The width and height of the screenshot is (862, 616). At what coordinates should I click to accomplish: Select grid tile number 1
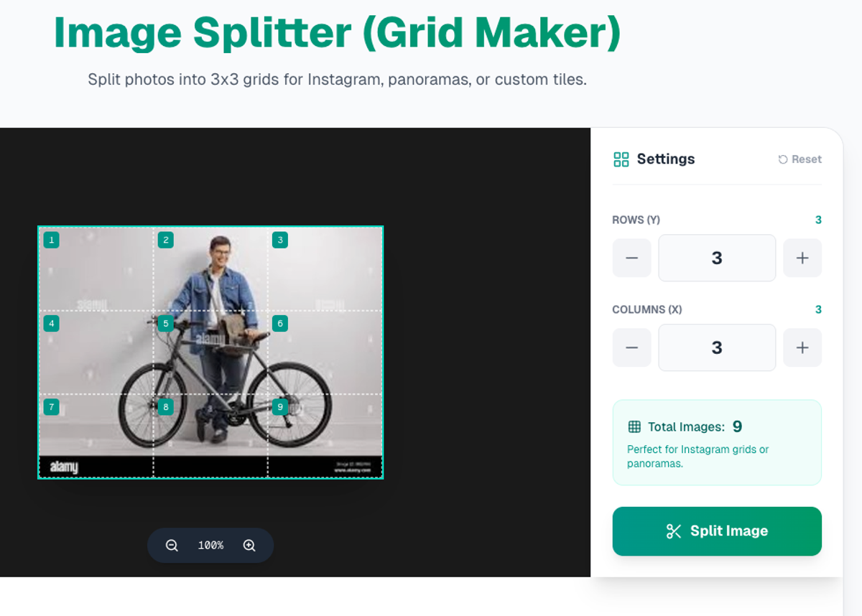point(51,240)
